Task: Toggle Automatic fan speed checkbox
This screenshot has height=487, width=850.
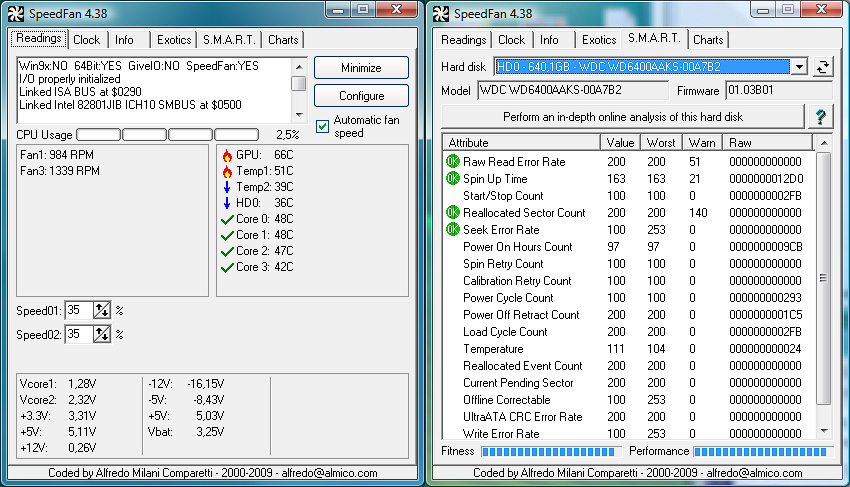Action: pyautogui.click(x=323, y=126)
